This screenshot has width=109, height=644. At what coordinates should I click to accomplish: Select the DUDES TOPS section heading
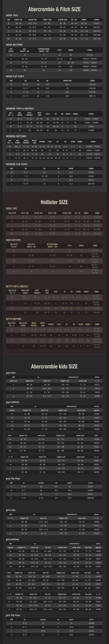pos(11,208)
